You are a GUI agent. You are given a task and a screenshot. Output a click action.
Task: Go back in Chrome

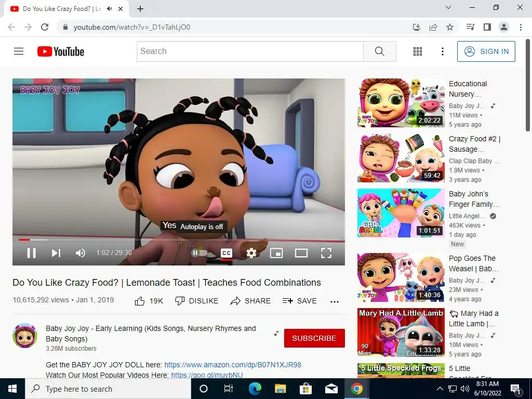click(11, 27)
